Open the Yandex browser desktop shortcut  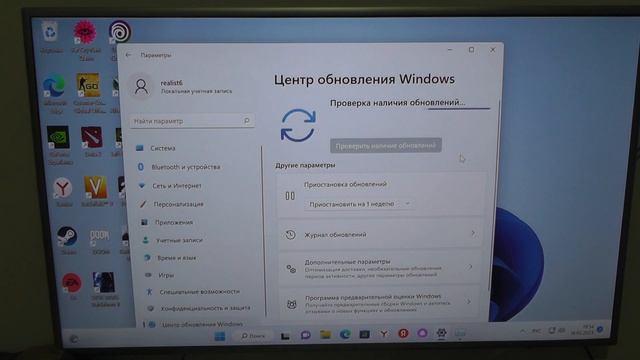pyautogui.click(x=62, y=188)
